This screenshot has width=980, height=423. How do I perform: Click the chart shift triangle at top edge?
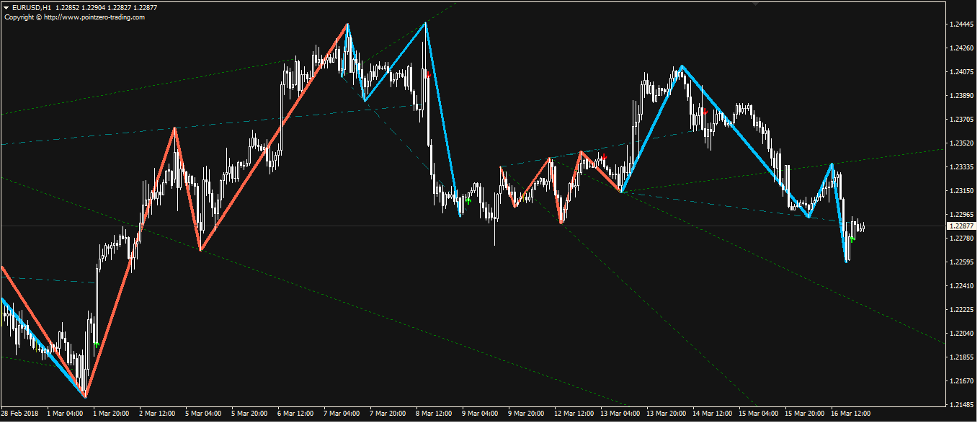(755, 4)
